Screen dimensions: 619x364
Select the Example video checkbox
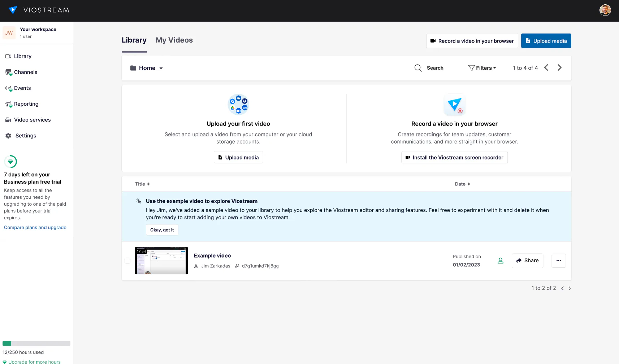[127, 260]
